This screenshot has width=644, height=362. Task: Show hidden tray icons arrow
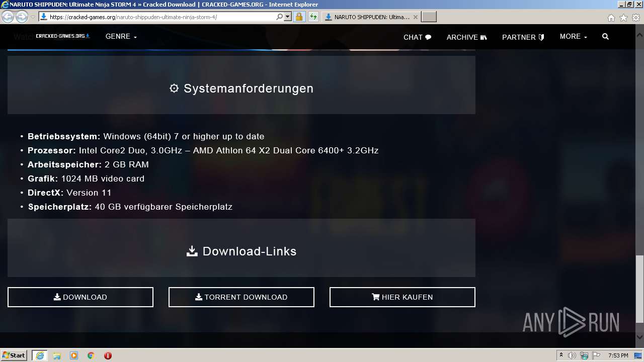[x=561, y=355]
